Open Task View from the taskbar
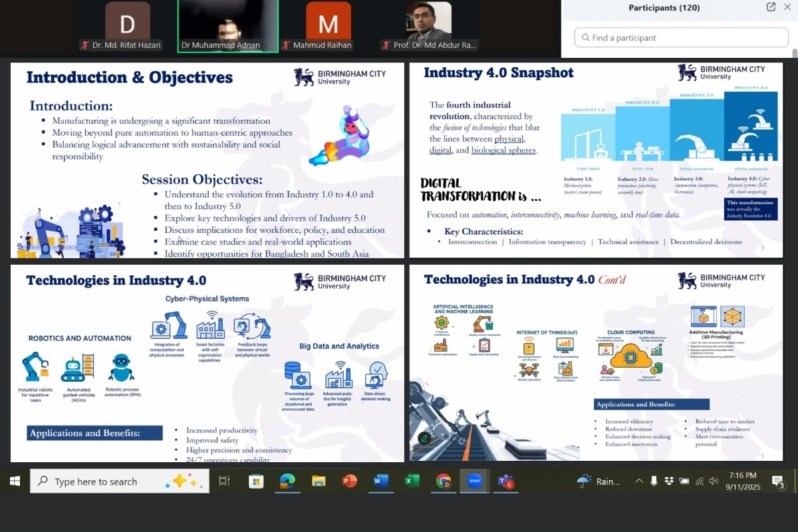The image size is (798, 532). [x=224, y=481]
